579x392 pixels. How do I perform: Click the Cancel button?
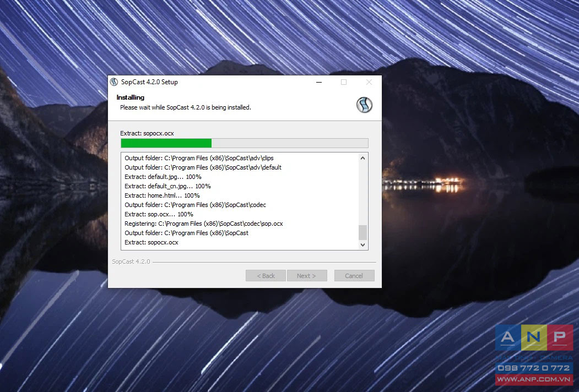point(354,276)
